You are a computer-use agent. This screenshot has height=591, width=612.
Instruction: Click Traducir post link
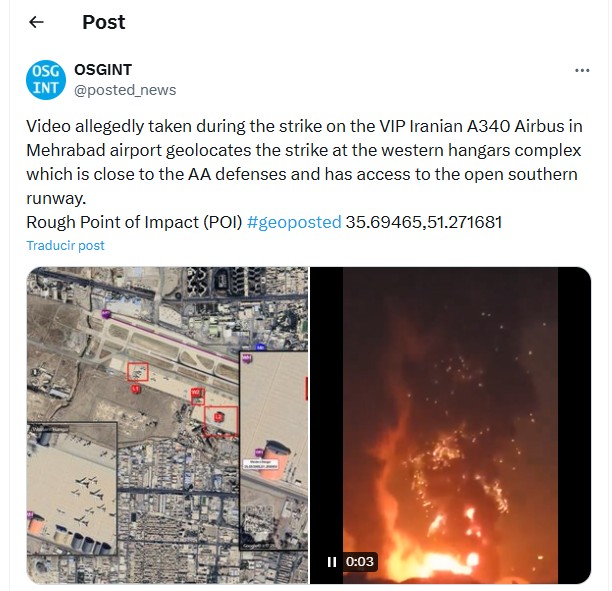(65, 246)
